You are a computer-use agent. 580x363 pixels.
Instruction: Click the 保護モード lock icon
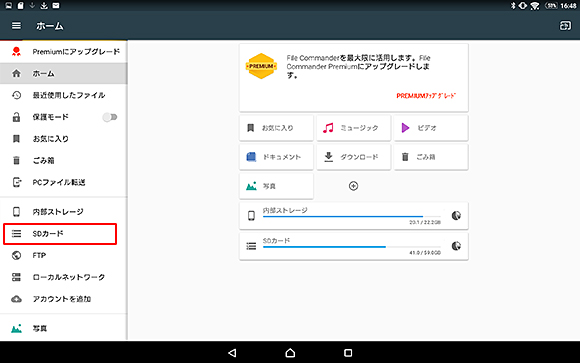coord(16,117)
